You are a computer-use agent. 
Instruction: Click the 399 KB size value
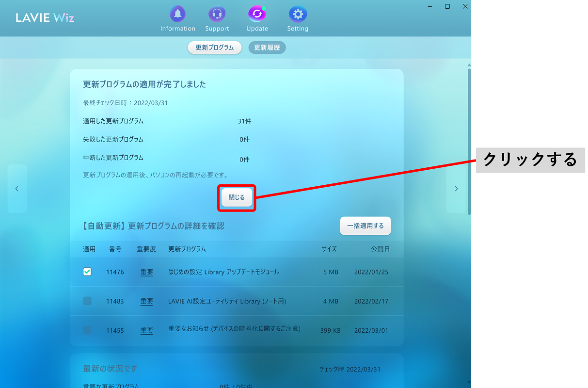pos(331,331)
